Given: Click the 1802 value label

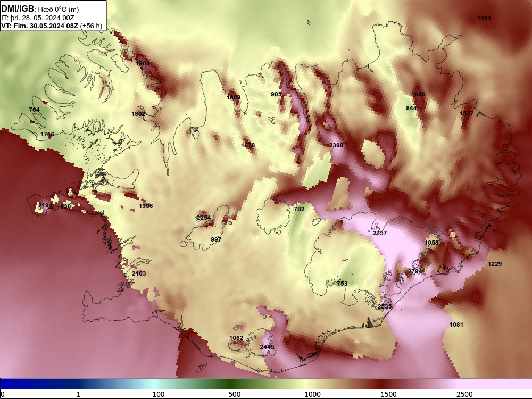Looking at the screenshot, I should [138, 114].
